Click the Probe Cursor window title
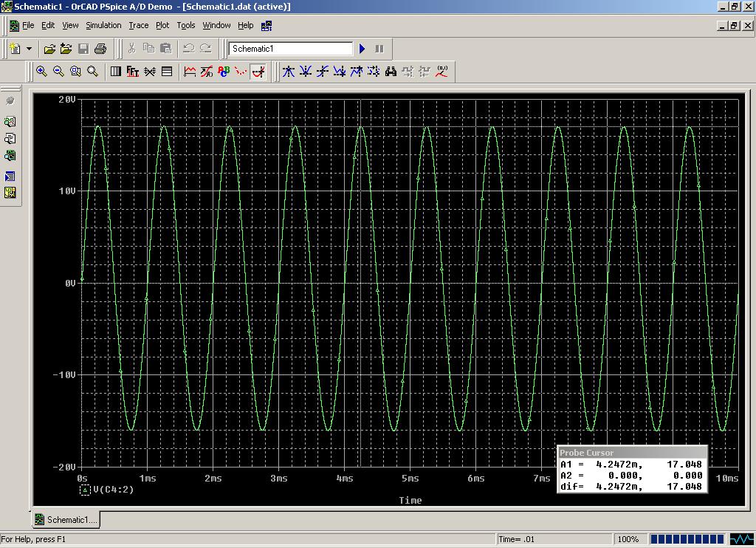This screenshot has height=548, width=756. (x=586, y=453)
